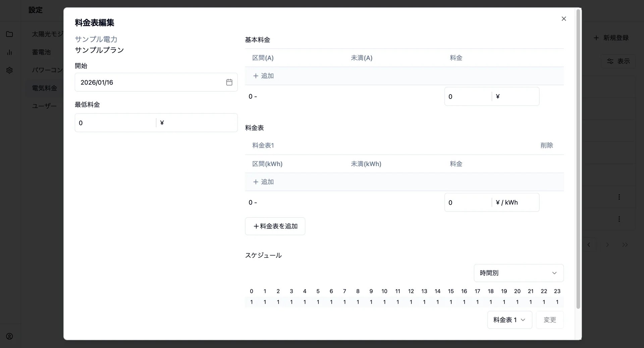The image size is (644, 348).
Task: Click the サンプルプラン plan name
Action: [x=99, y=50]
